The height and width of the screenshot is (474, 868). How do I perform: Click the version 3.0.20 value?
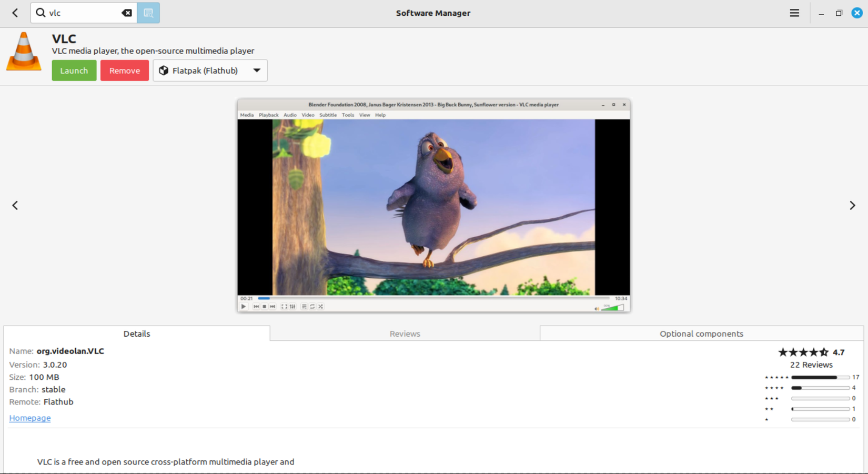pos(55,365)
